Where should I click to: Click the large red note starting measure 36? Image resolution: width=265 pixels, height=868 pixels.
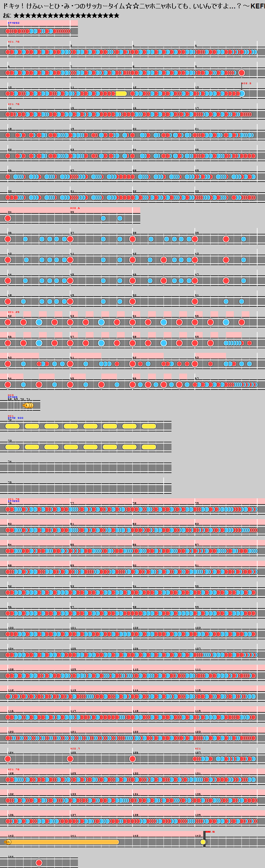pos(8,239)
